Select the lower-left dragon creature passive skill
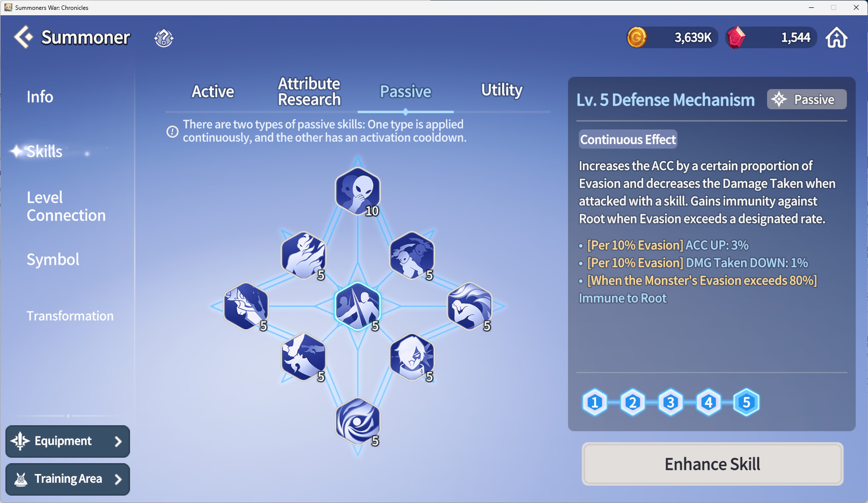 coord(303,357)
